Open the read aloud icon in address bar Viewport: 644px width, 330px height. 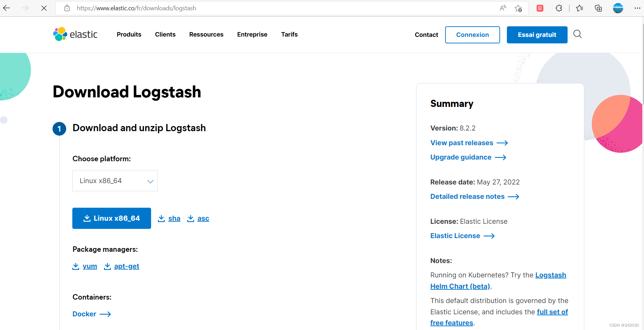[x=503, y=8]
